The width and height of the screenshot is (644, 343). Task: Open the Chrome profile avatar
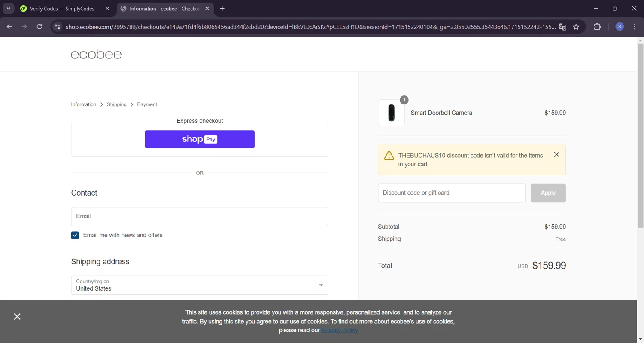pos(620,27)
